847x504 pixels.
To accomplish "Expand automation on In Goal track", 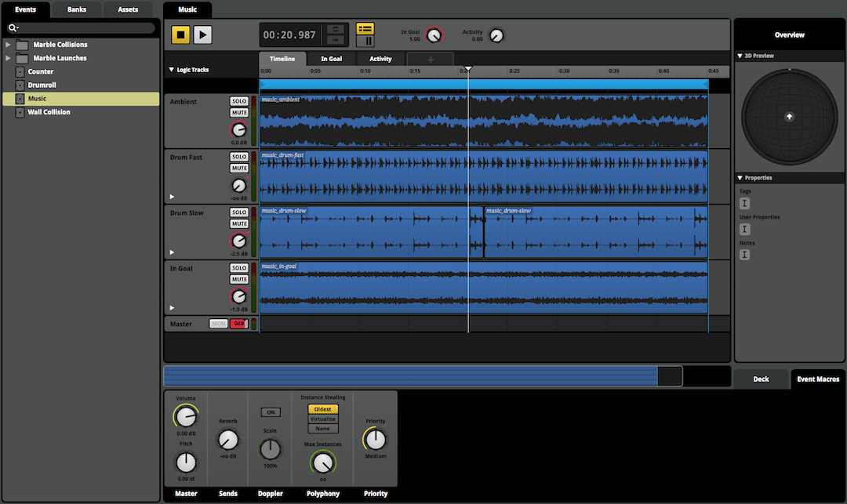I will click(x=172, y=308).
